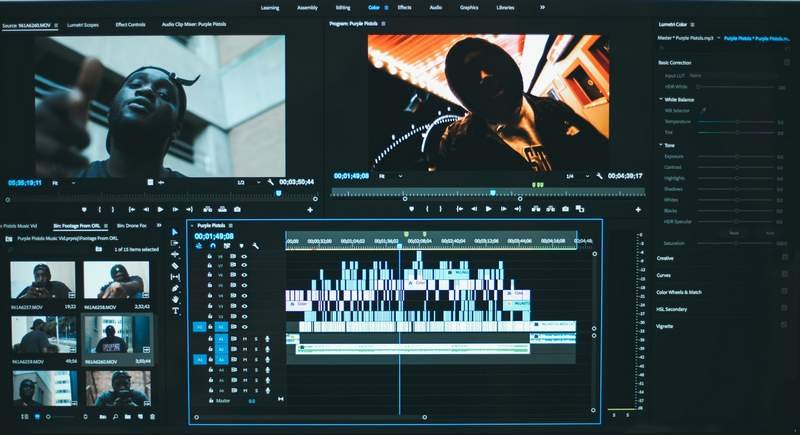The width and height of the screenshot is (800, 435).
Task: Expand Curves section in Lumetri Color
Action: coord(663,275)
